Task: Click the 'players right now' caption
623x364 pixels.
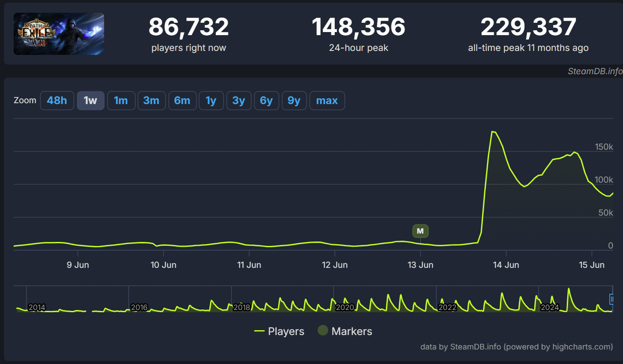Action: coord(189,48)
